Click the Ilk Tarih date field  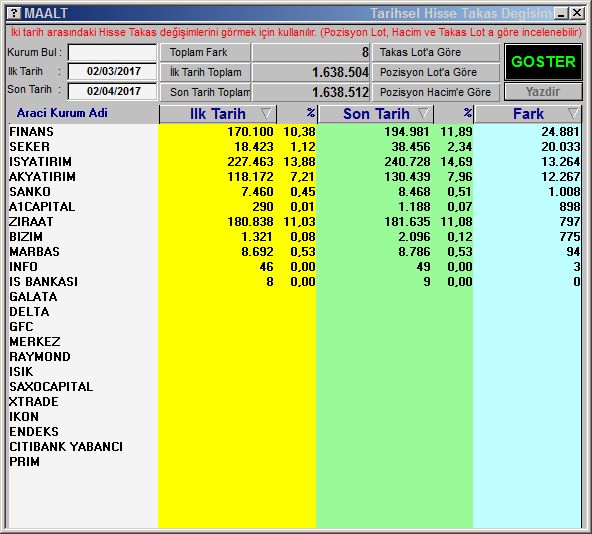tap(112, 71)
